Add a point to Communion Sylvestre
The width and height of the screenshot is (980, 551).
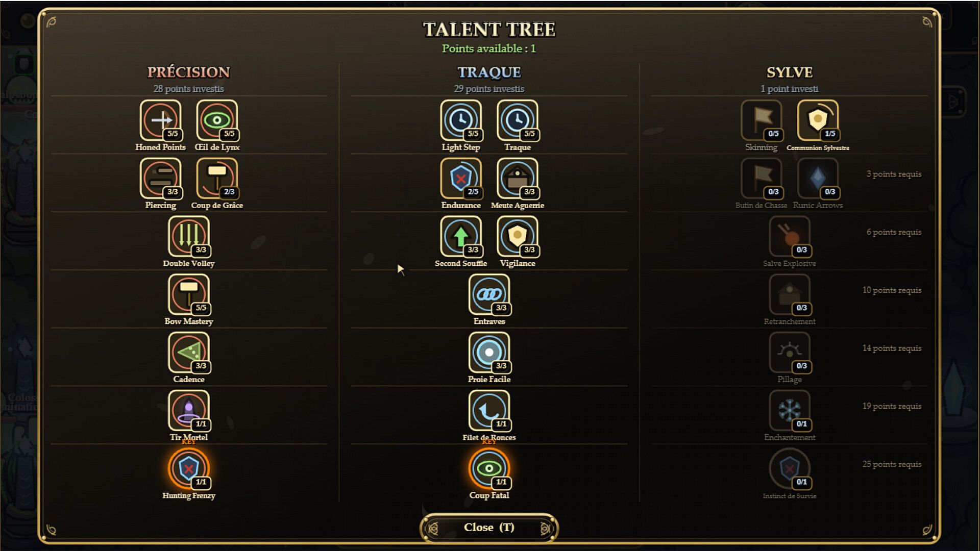pyautogui.click(x=818, y=120)
